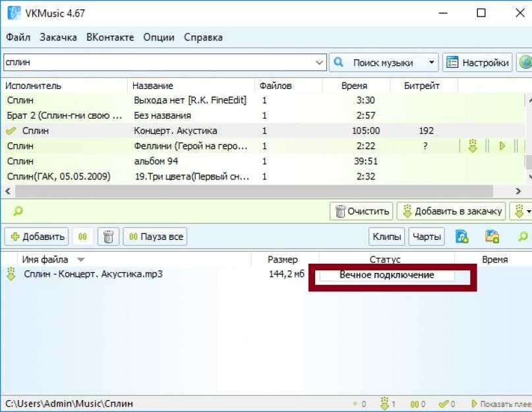Image resolution: width=532 pixels, height=412 pixels.
Task: Open Чарты
Action: point(427,237)
